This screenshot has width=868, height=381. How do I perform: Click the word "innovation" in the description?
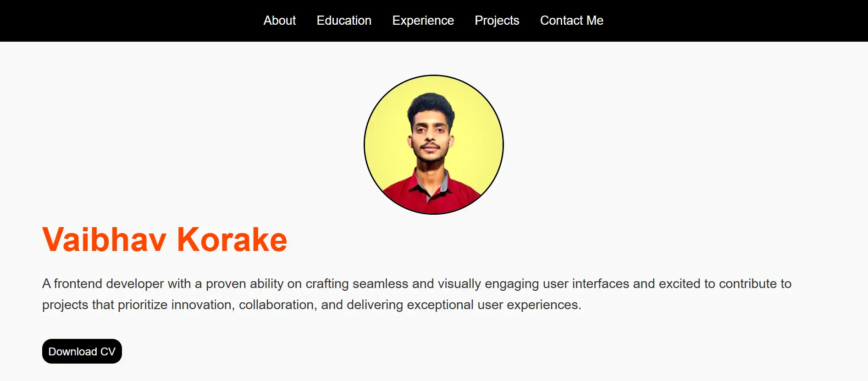coord(201,305)
